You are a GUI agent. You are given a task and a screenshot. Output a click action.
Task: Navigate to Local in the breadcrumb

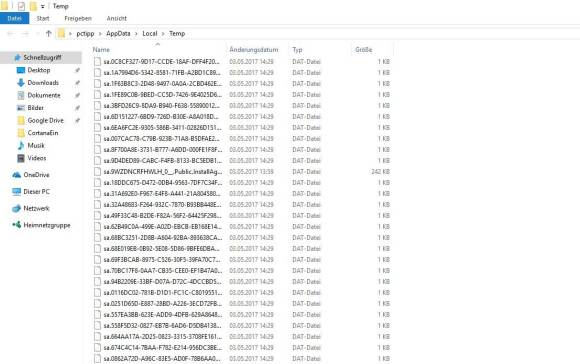point(150,34)
